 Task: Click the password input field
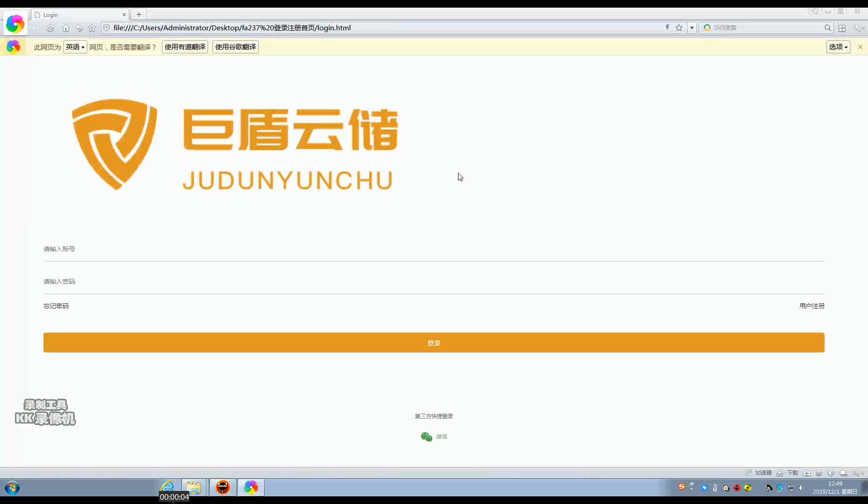point(434,281)
